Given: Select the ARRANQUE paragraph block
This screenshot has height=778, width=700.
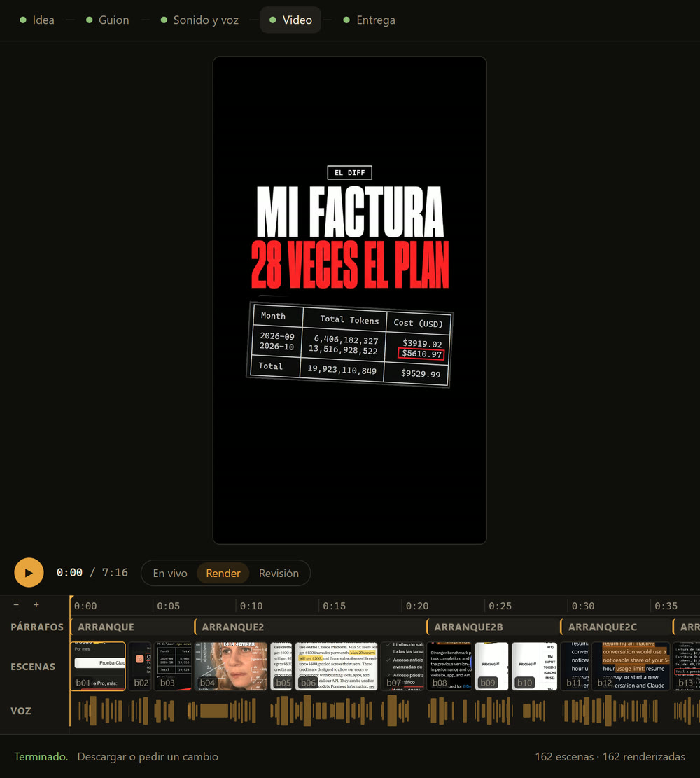Looking at the screenshot, I should pyautogui.click(x=132, y=627).
